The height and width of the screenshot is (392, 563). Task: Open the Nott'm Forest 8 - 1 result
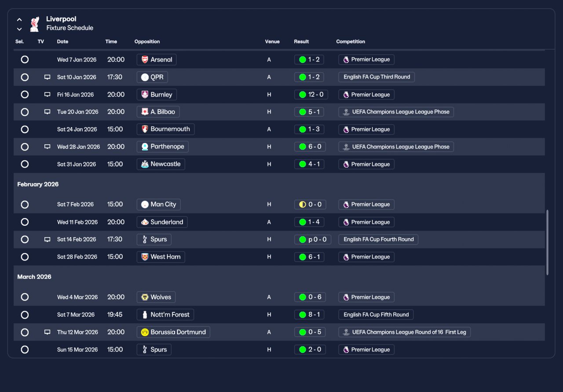pyautogui.click(x=310, y=315)
